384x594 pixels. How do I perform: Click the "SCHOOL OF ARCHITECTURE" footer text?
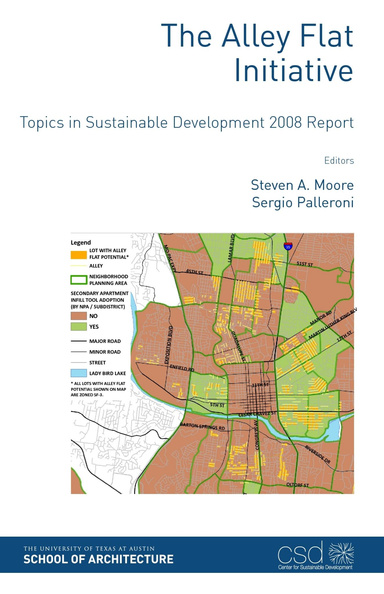coord(98,559)
